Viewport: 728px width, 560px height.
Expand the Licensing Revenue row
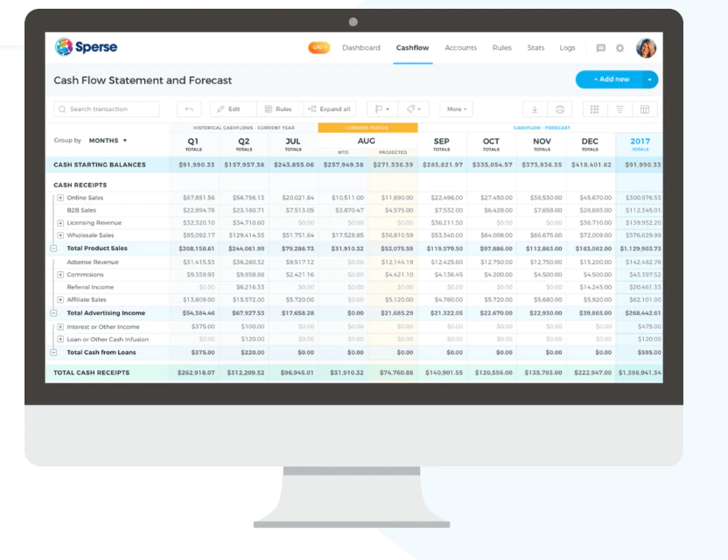tap(60, 223)
